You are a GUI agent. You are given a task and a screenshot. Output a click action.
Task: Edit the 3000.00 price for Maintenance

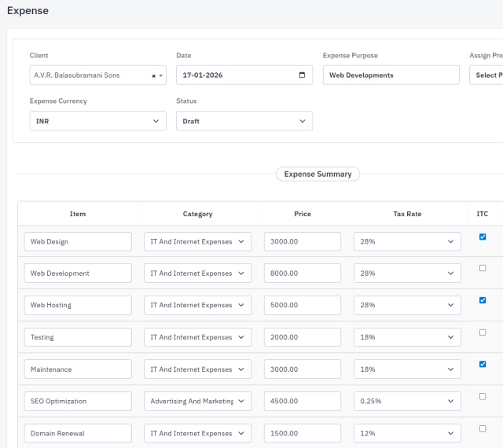click(x=303, y=369)
